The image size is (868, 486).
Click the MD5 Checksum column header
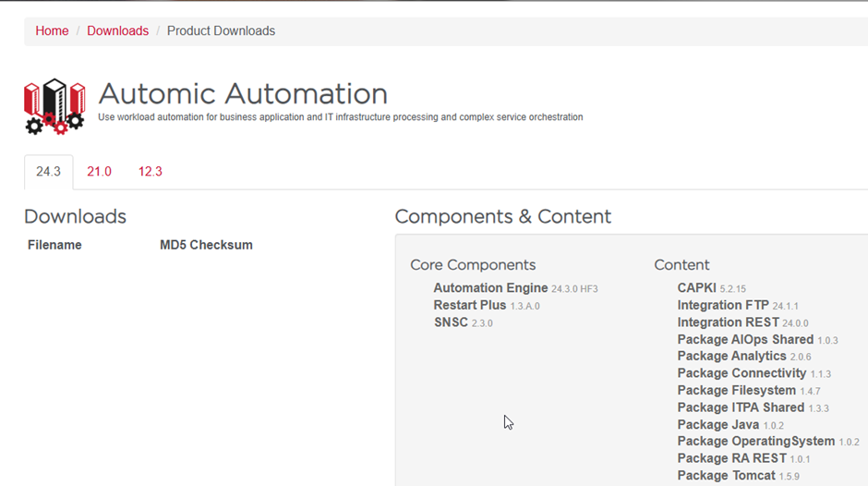coord(206,245)
